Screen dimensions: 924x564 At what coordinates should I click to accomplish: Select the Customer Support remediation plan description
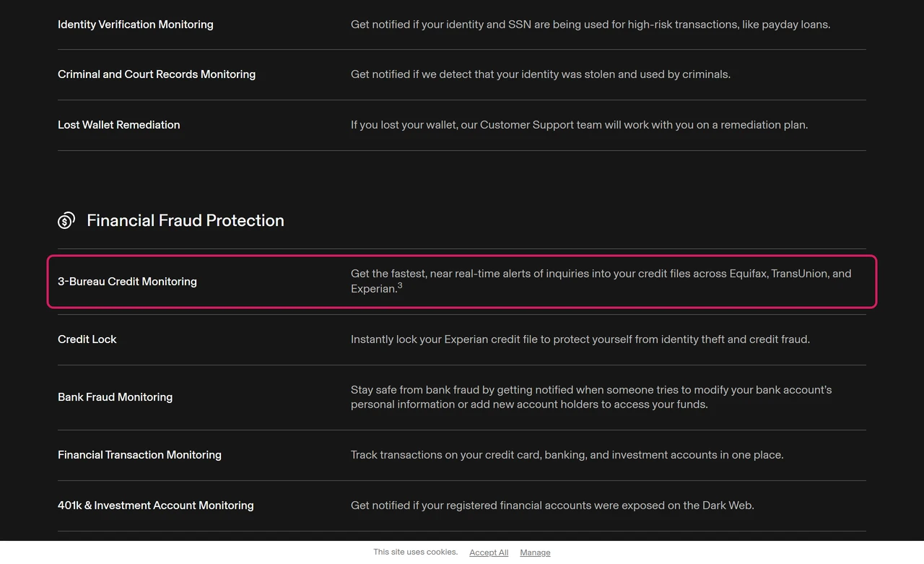click(x=580, y=125)
